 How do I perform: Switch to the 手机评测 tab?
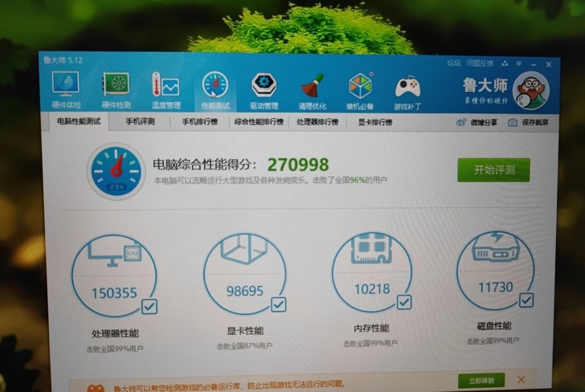[140, 121]
